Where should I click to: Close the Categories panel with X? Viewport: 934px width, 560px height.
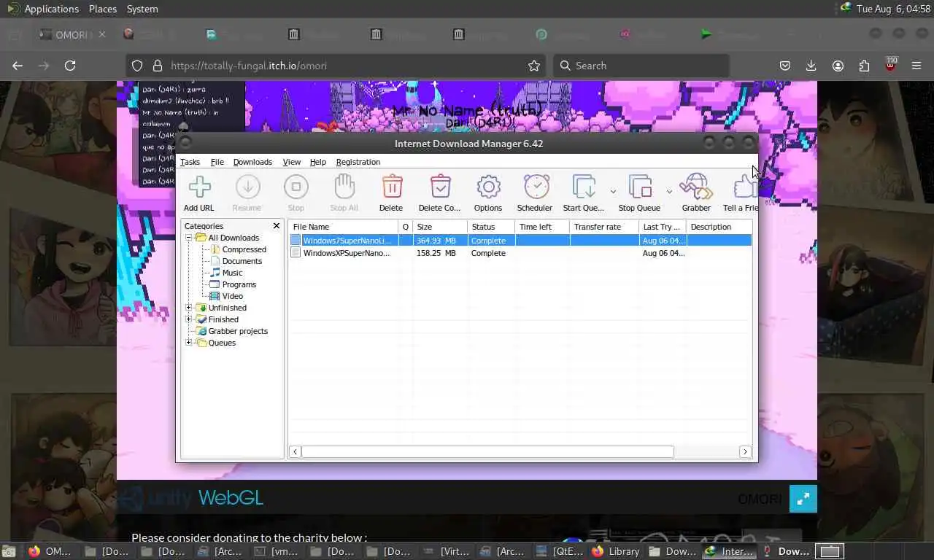pyautogui.click(x=277, y=226)
